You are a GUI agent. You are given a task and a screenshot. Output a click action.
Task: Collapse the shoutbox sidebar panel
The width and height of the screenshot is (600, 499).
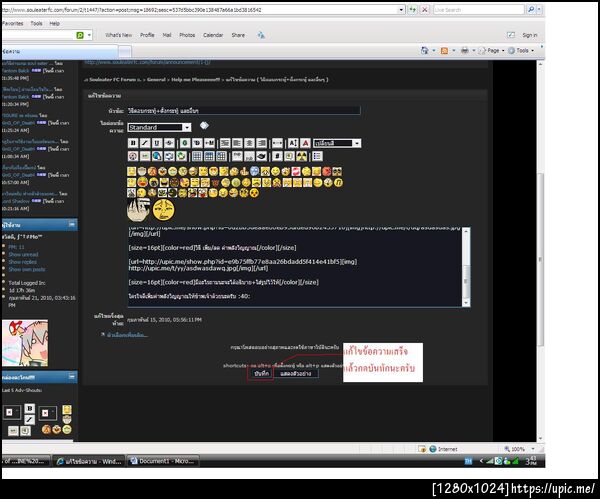[72, 377]
